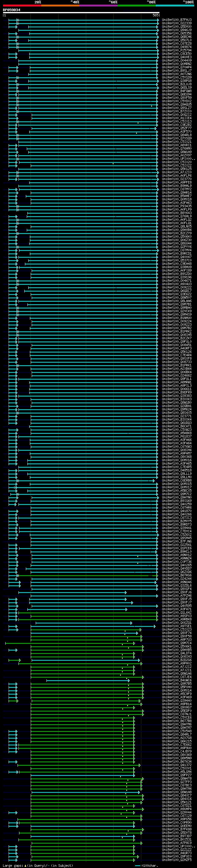Click the UniRef100_O23770 label
The image size is (197, 868).
(x=177, y=179)
